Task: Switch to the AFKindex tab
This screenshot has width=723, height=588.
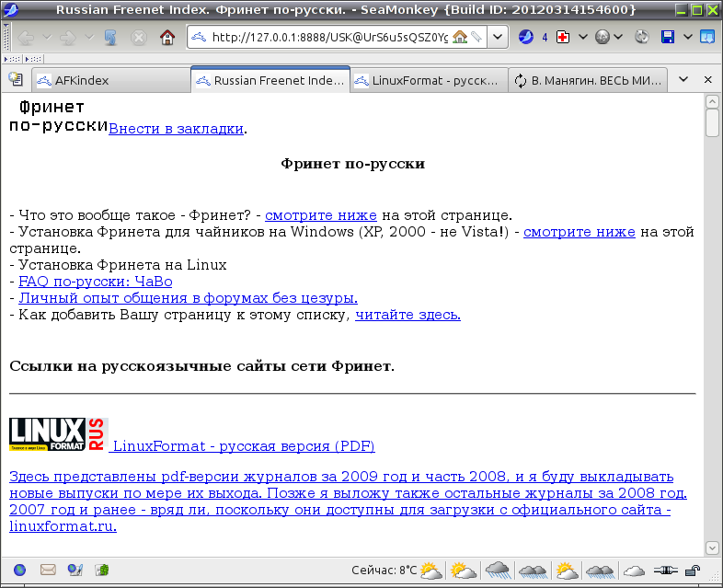Action: [110, 80]
